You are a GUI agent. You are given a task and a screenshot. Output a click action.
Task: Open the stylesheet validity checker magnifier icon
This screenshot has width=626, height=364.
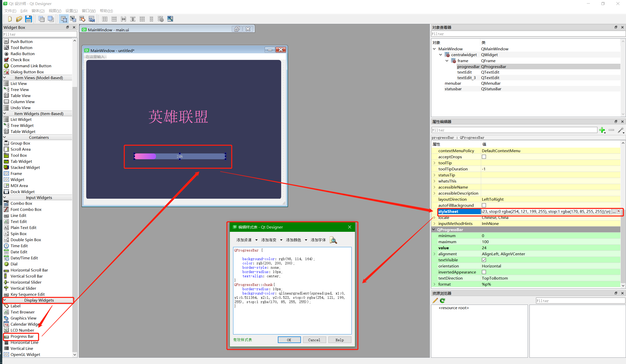coord(333,240)
